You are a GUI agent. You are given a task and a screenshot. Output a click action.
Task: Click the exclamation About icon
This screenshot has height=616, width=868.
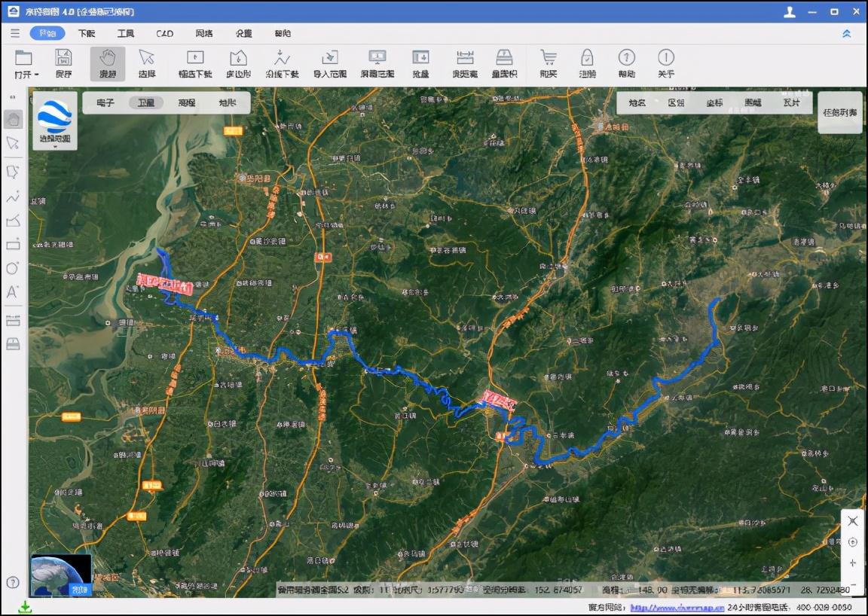click(666, 57)
